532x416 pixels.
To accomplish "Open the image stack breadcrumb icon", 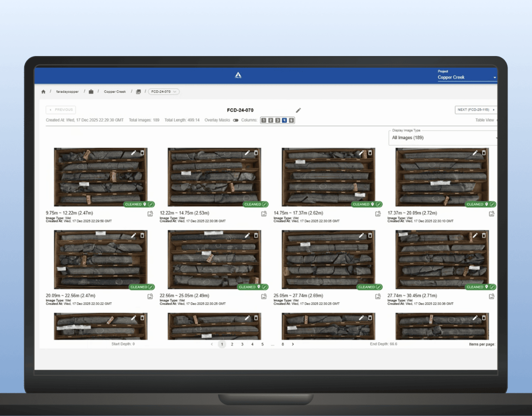I will tap(138, 92).
